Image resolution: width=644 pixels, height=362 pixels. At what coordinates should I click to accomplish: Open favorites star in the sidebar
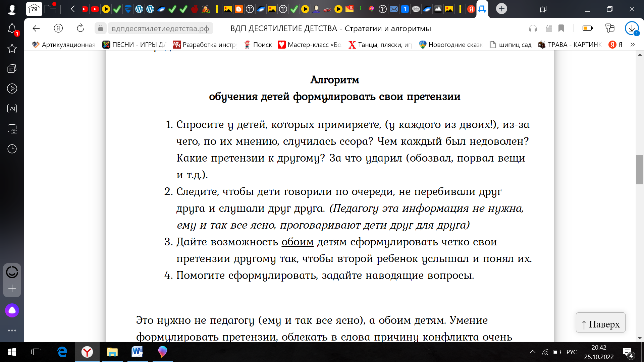click(x=12, y=49)
